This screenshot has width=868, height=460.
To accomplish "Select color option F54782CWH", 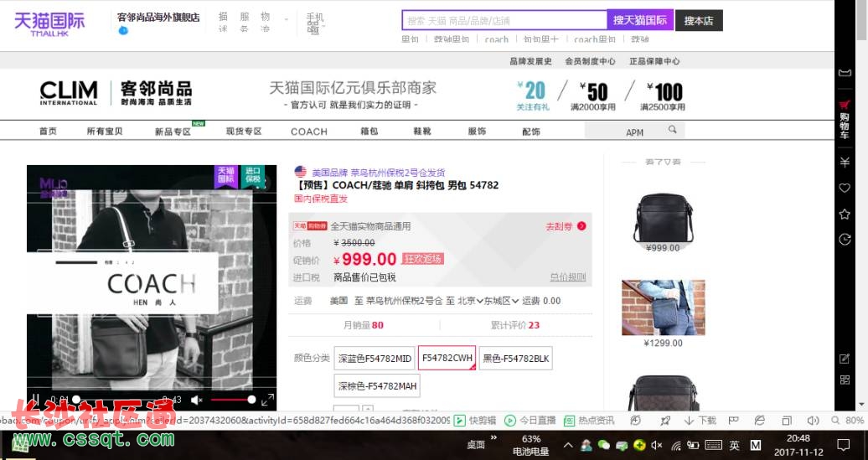I will pyautogui.click(x=447, y=358).
